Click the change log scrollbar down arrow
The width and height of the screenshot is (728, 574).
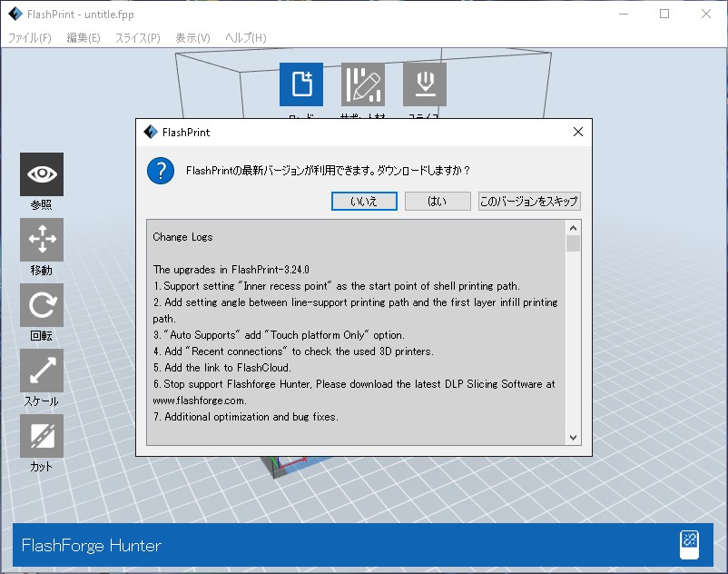pos(573,437)
